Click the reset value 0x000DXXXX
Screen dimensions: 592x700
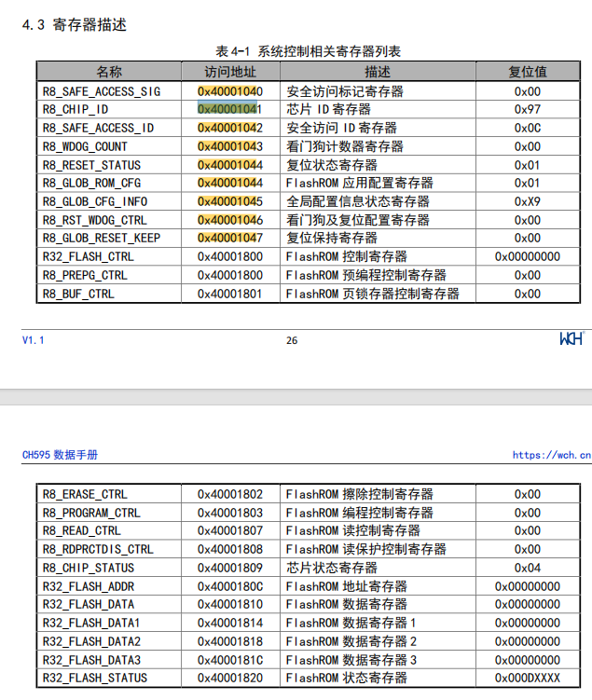coord(528,679)
